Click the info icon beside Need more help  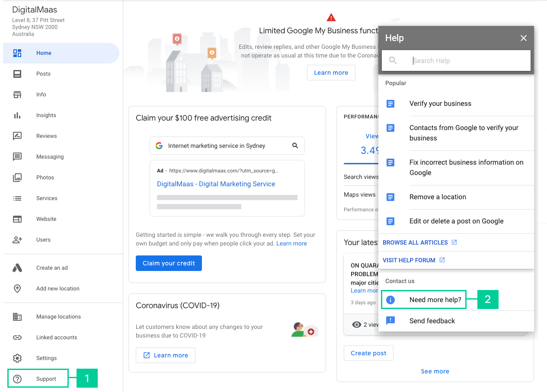click(390, 300)
